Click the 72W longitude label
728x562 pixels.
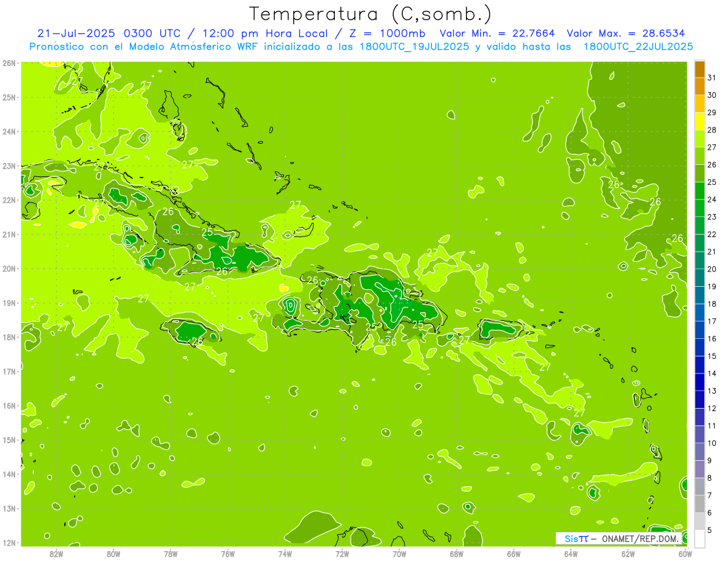[x=342, y=554]
